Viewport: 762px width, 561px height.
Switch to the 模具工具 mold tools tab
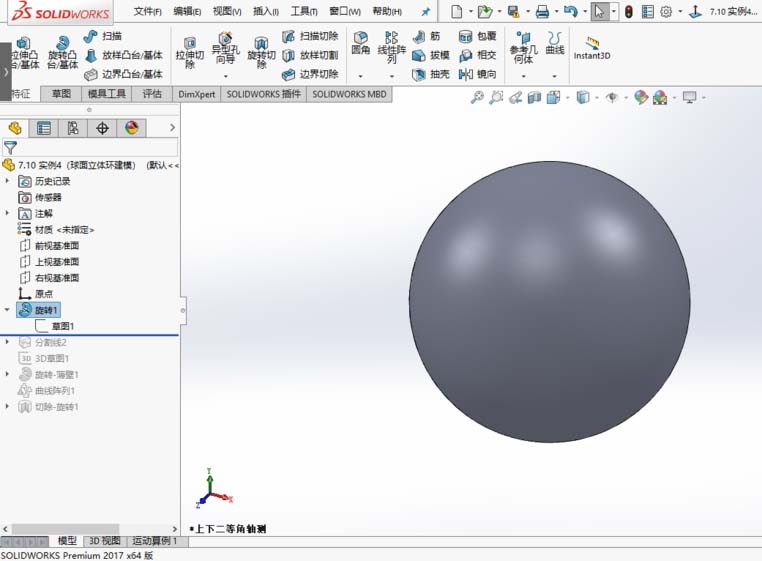pos(106,94)
